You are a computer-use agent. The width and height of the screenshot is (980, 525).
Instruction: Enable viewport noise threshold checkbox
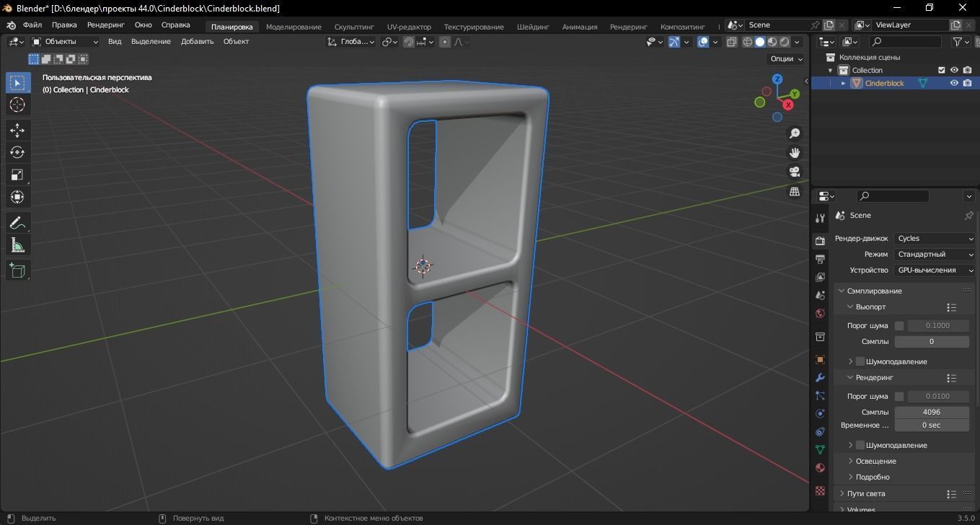[x=899, y=326]
